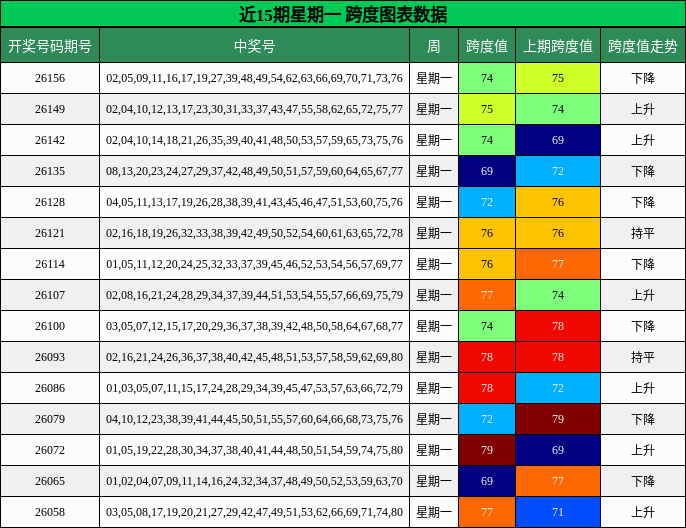
Task: Click amber 跨度值 cell 76 in row 26121
Action: pos(487,234)
